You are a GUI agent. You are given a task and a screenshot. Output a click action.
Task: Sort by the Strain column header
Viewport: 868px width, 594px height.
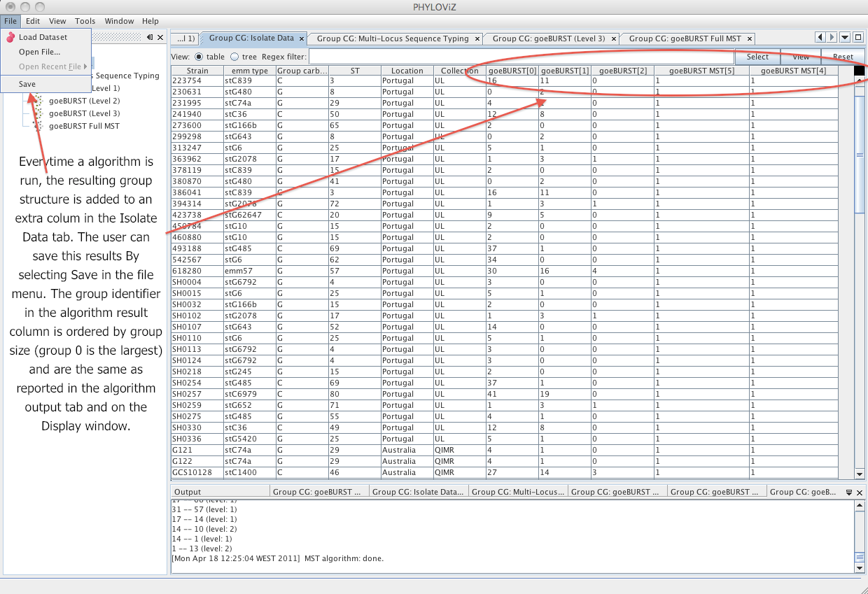pyautogui.click(x=197, y=71)
